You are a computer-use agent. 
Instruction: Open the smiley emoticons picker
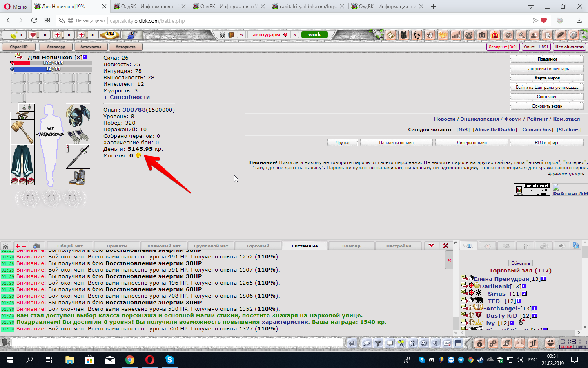click(424, 343)
